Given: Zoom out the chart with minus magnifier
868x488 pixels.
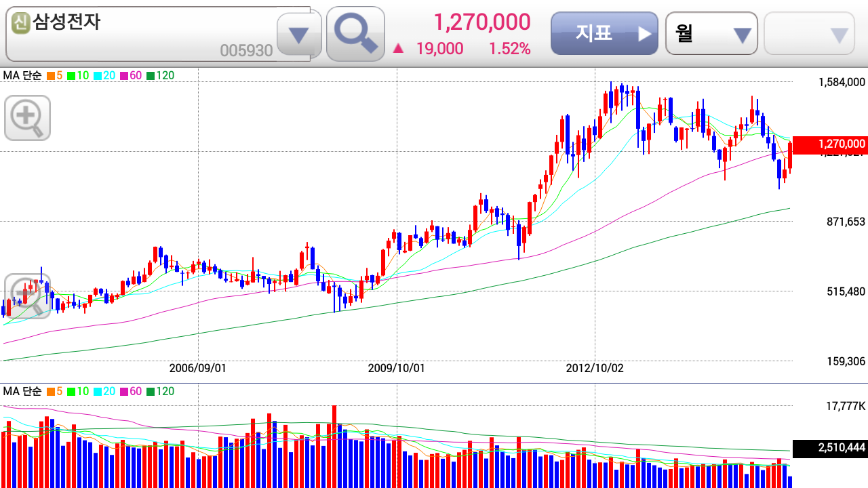Looking at the screenshot, I should [27, 296].
